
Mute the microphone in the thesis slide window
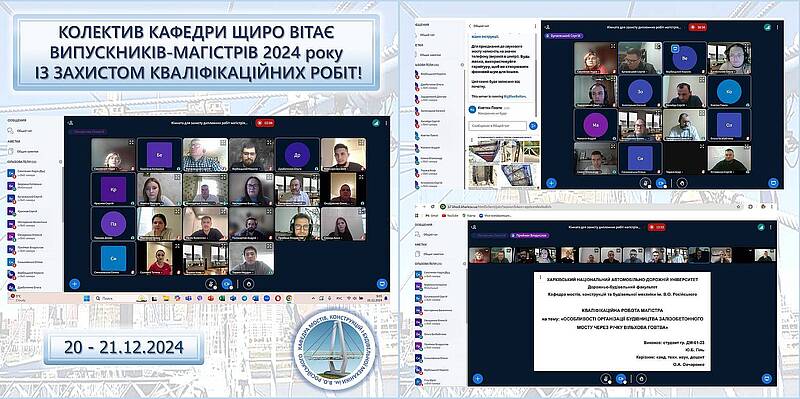(606, 379)
